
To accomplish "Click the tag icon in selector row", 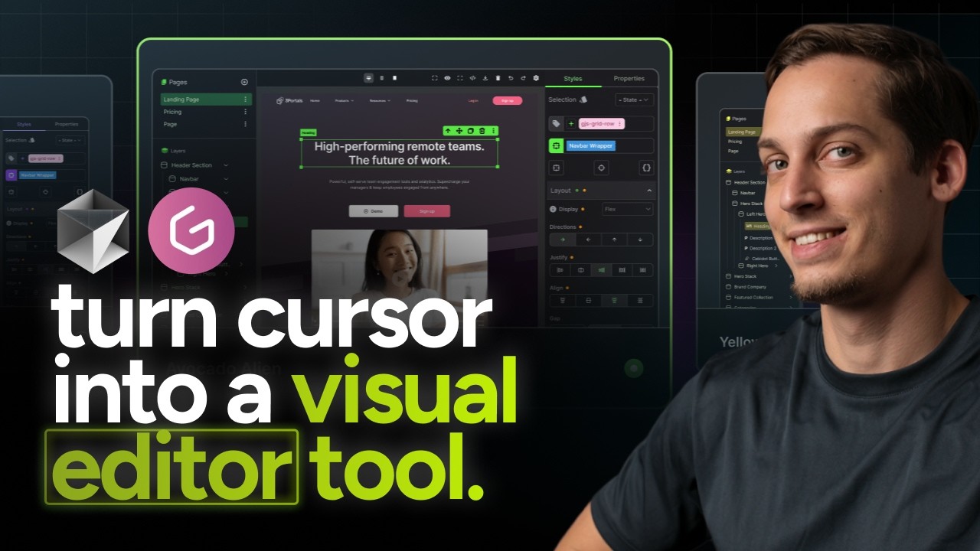I will coord(556,124).
